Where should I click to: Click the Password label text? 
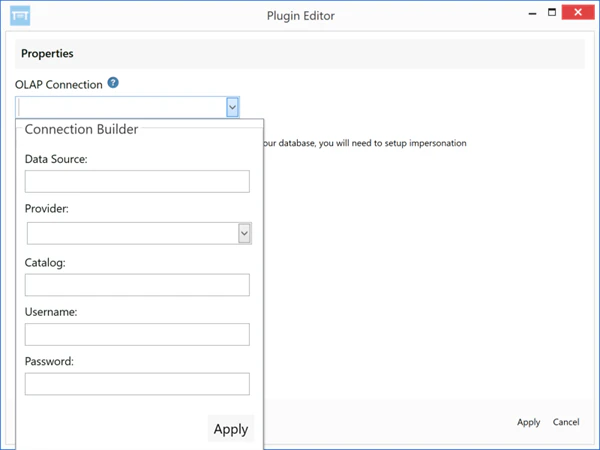pyautogui.click(x=49, y=362)
